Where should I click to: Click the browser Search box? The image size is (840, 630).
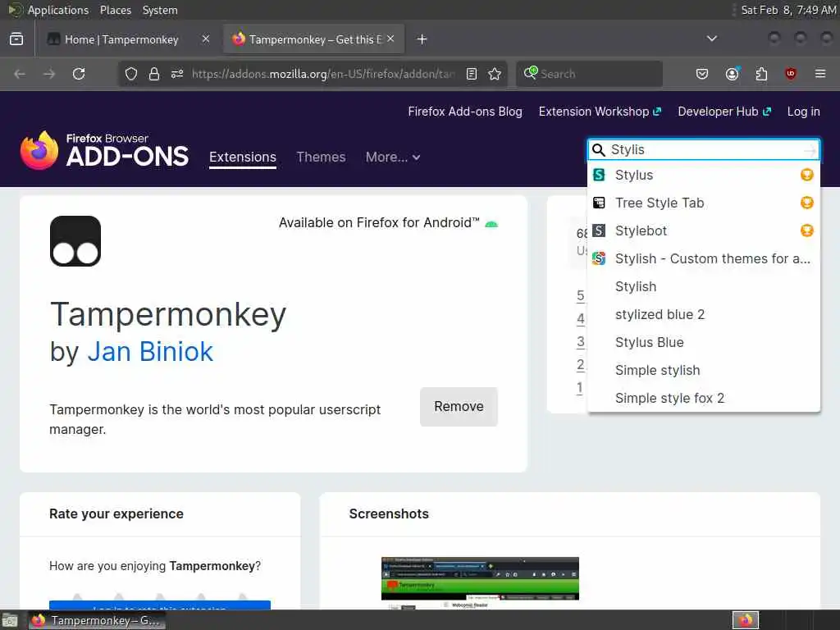[589, 74]
